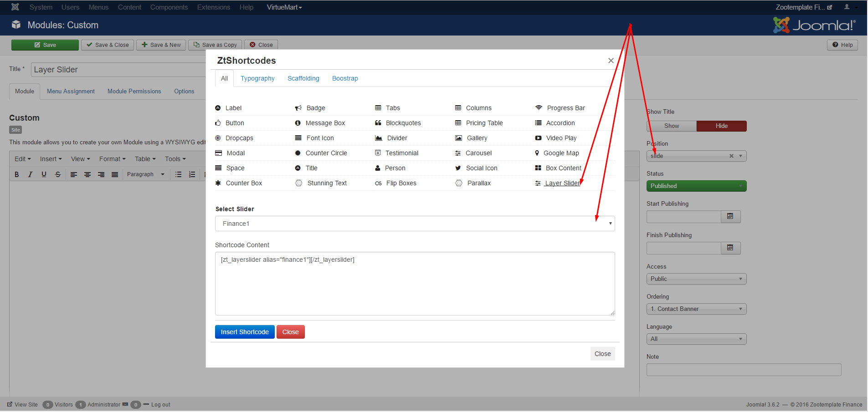The height and width of the screenshot is (412, 868).
Task: Click the numbered list icon
Action: 192,174
